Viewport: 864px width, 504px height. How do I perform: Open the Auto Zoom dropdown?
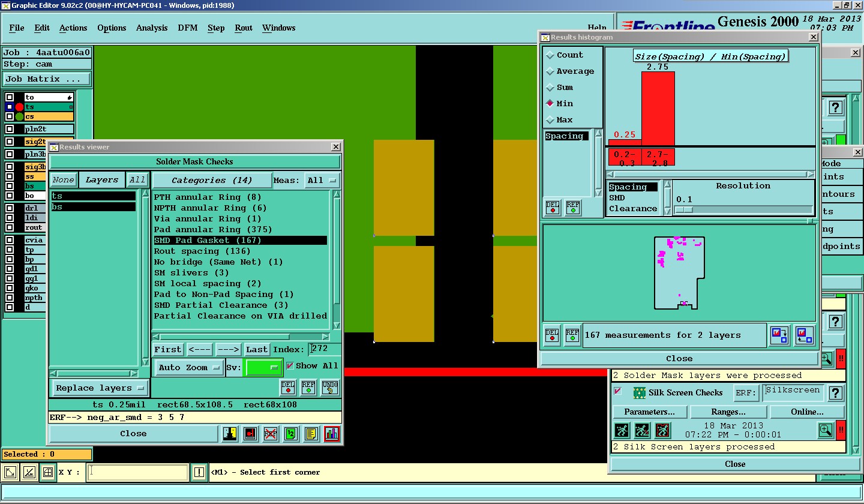tap(188, 368)
